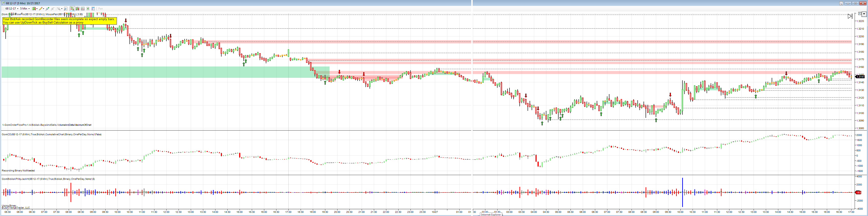Click the red marker on the bottom panel axis

859,192
